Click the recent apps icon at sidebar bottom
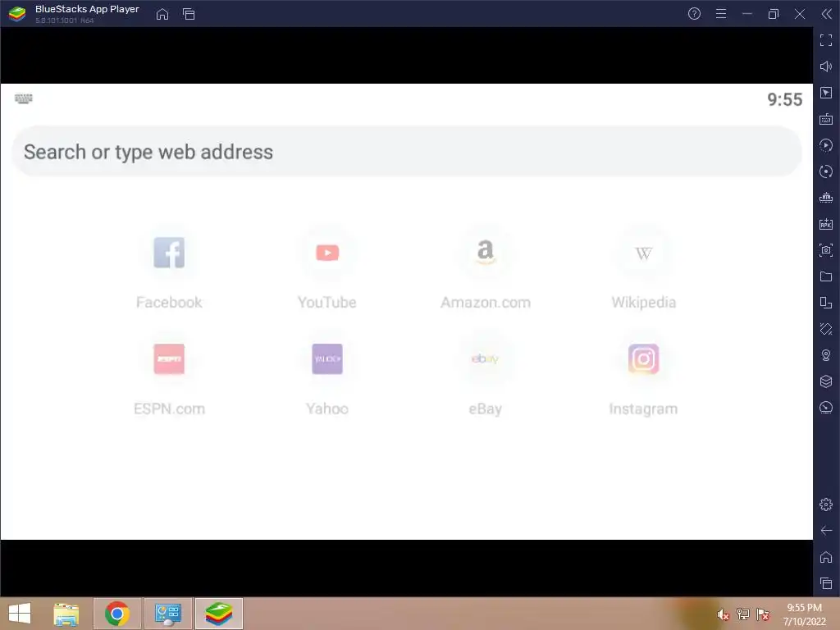 pos(826,583)
